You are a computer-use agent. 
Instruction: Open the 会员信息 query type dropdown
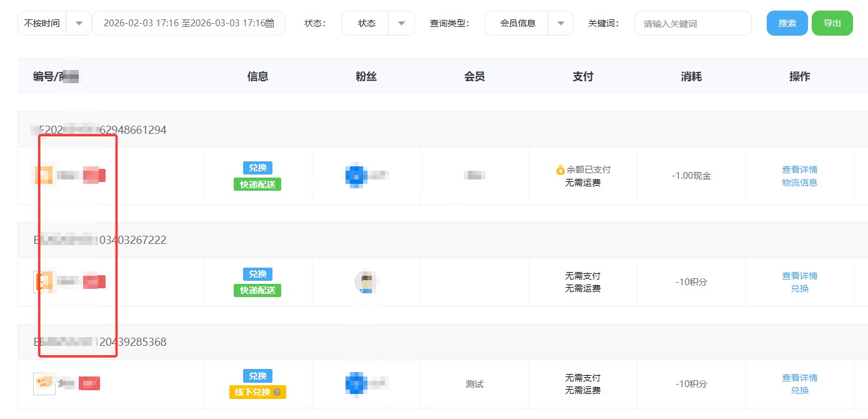pyautogui.click(x=529, y=23)
